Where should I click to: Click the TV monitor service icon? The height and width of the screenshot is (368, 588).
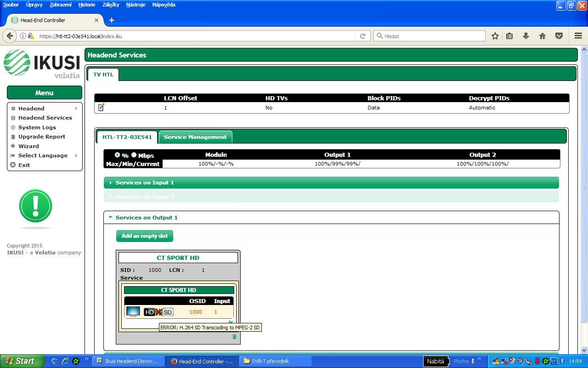click(133, 311)
